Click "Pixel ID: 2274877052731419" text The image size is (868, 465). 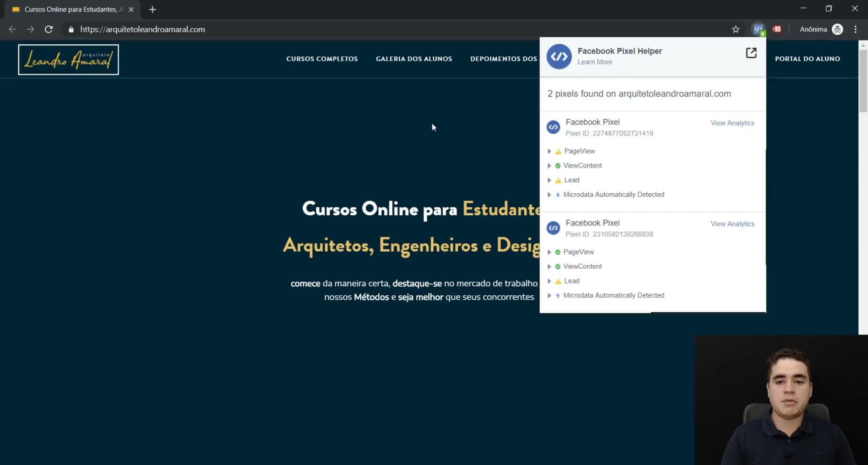609,133
